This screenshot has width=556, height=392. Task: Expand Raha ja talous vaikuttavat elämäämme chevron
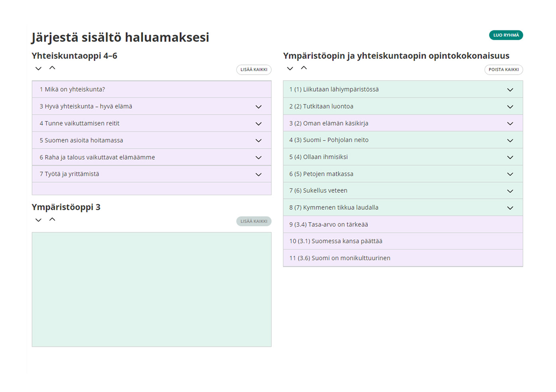click(x=259, y=158)
